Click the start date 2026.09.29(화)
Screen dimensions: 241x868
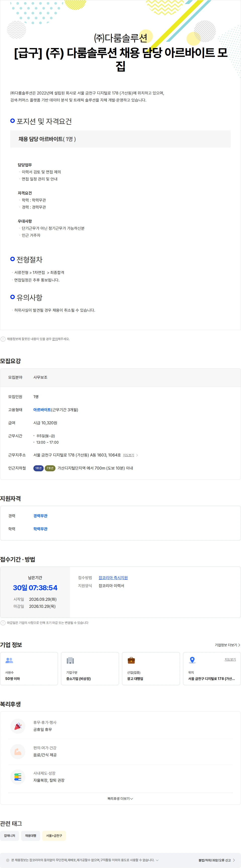click(x=43, y=600)
